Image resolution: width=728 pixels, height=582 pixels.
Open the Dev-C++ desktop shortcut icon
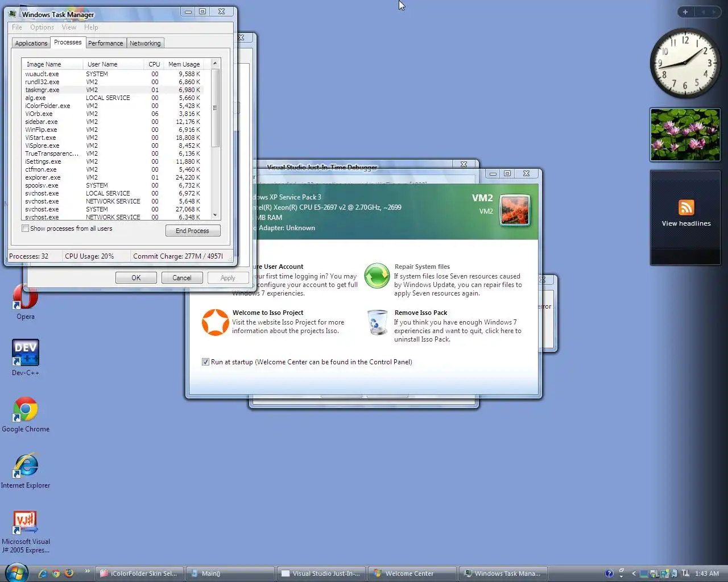tap(25, 352)
